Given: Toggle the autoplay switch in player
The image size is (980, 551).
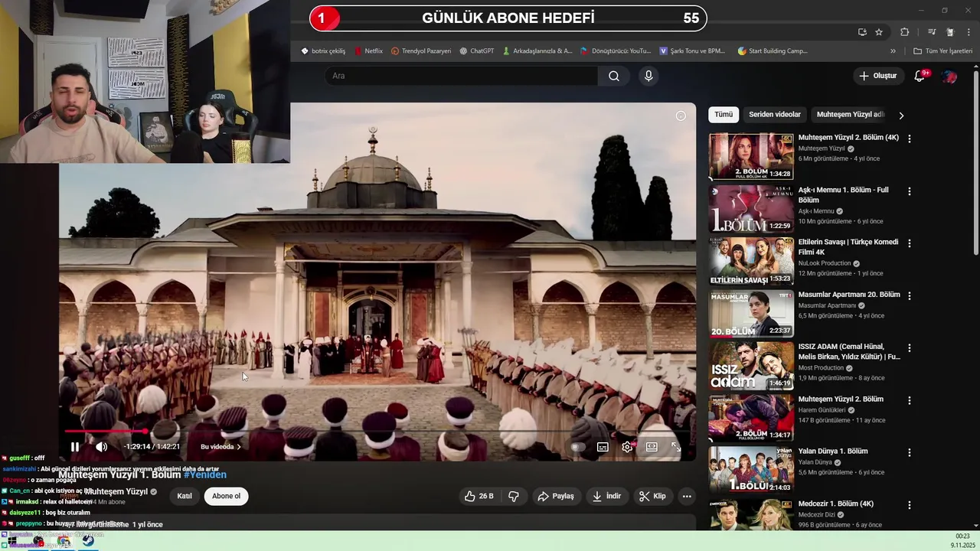Looking at the screenshot, I should click(578, 447).
